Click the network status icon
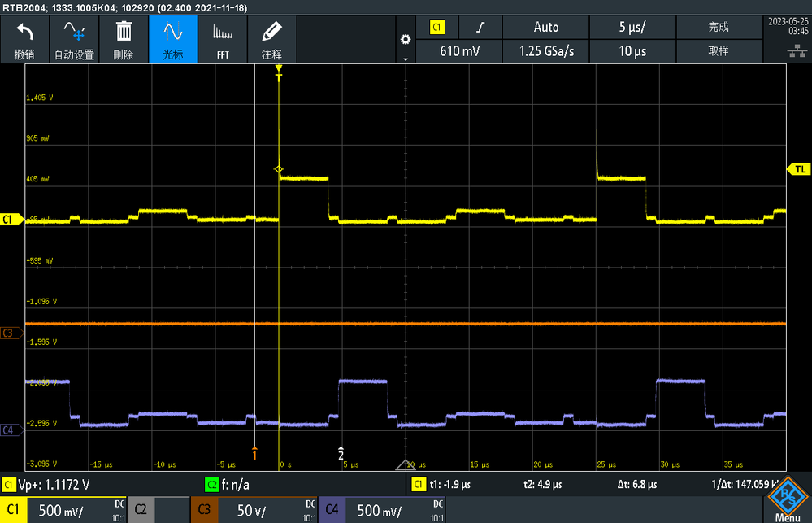812x523 pixels. click(x=797, y=50)
